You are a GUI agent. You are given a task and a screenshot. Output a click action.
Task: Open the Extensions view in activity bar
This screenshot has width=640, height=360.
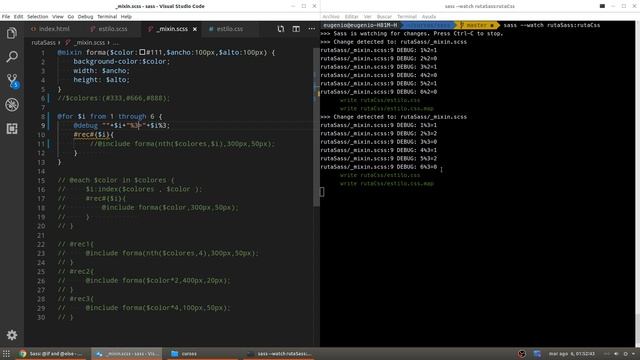(12, 129)
